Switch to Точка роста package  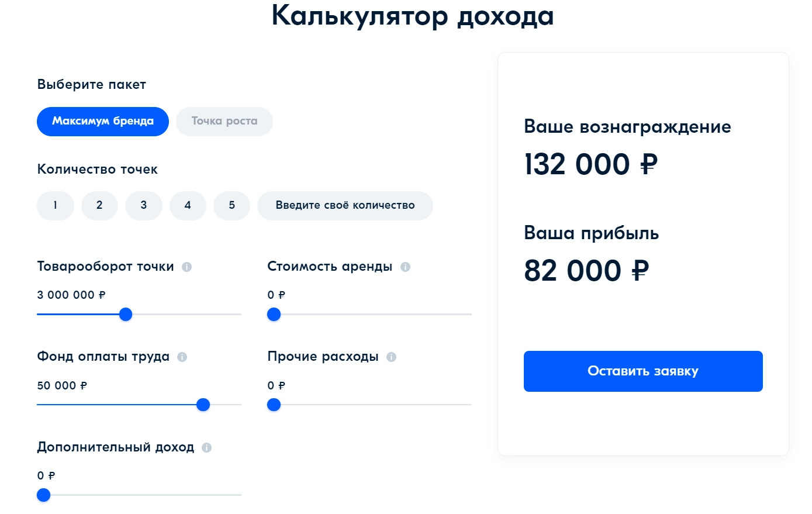coord(224,121)
